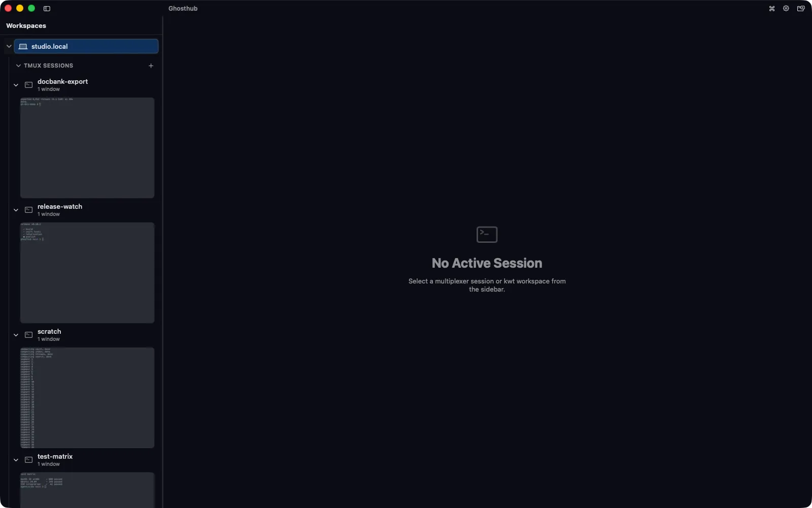Select the studio.local host
This screenshot has width=812, height=508.
pos(86,46)
